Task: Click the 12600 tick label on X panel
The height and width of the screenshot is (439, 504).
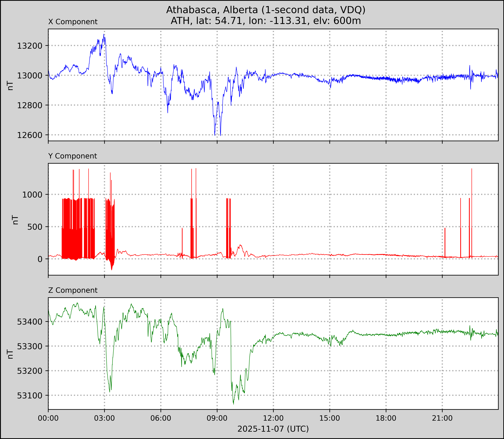Action: coord(30,135)
